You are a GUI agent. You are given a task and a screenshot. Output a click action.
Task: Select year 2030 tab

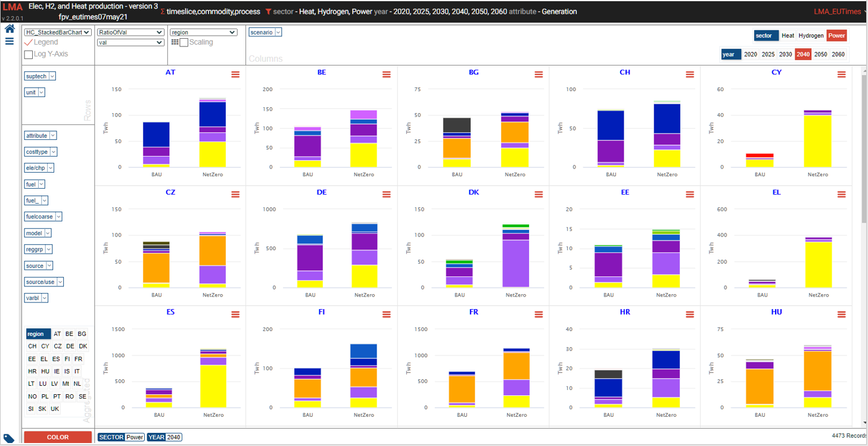point(785,54)
